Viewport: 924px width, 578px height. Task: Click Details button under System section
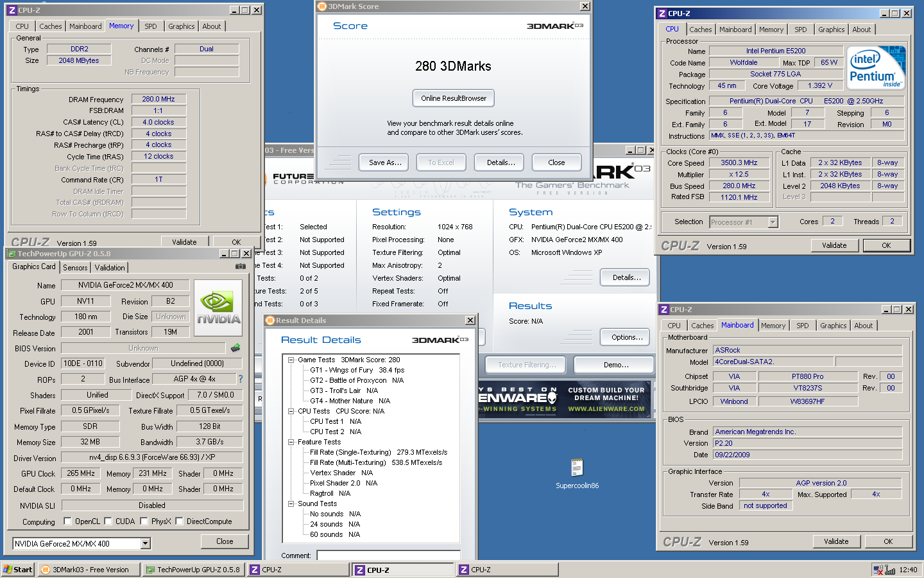tap(626, 277)
